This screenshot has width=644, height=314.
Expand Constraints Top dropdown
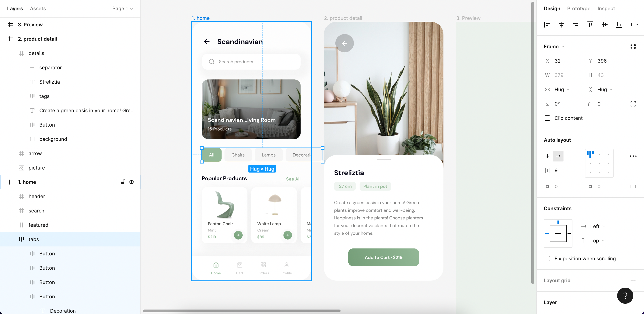tap(603, 241)
